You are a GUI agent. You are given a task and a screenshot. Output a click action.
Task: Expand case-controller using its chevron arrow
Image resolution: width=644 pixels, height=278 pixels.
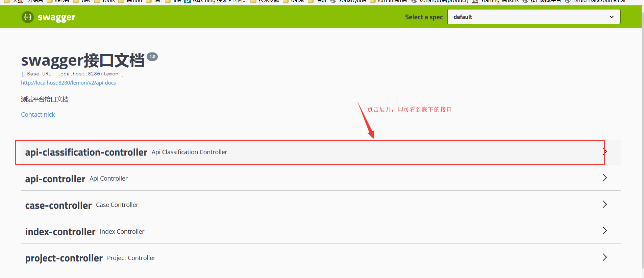coord(605,204)
